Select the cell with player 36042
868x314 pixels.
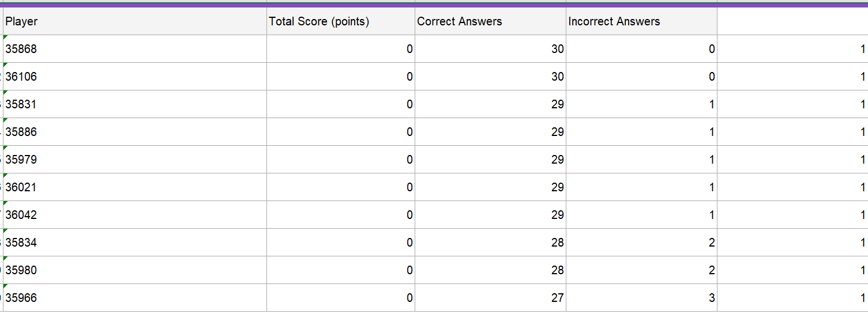(x=134, y=215)
